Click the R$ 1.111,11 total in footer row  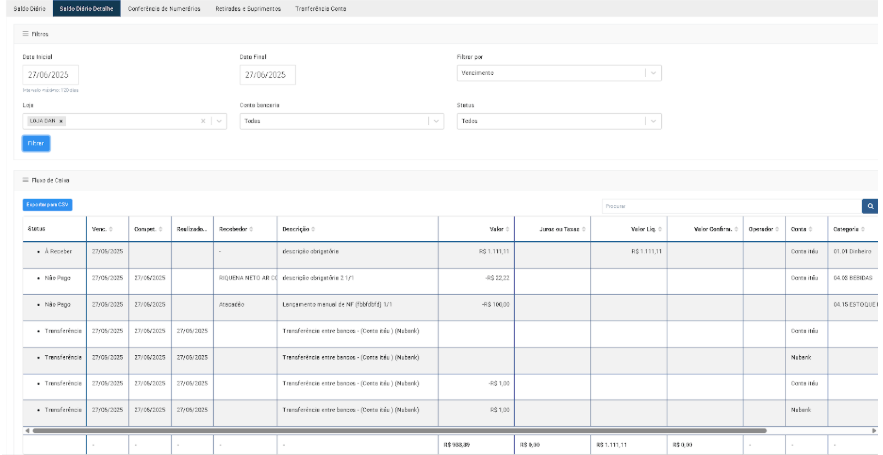[x=612, y=445]
